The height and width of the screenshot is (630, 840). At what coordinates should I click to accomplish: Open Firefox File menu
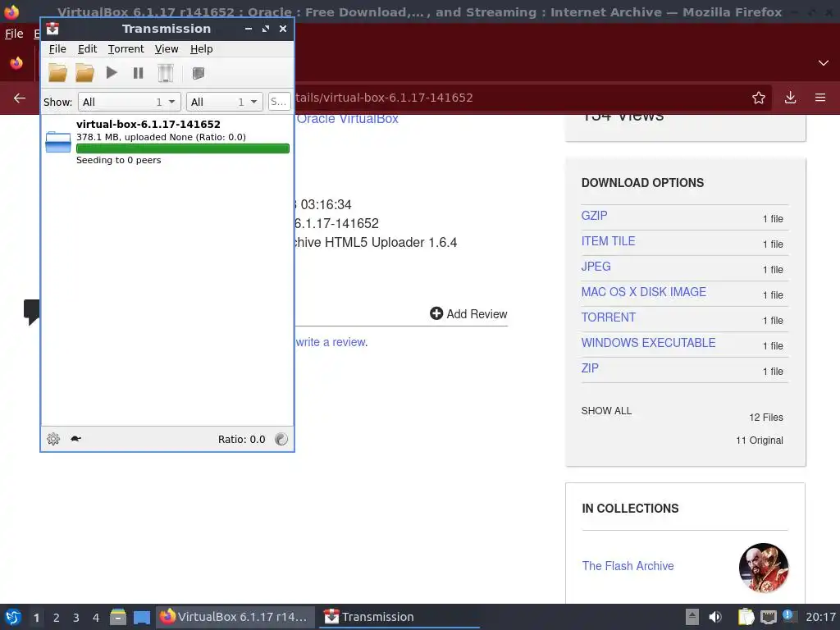click(14, 34)
